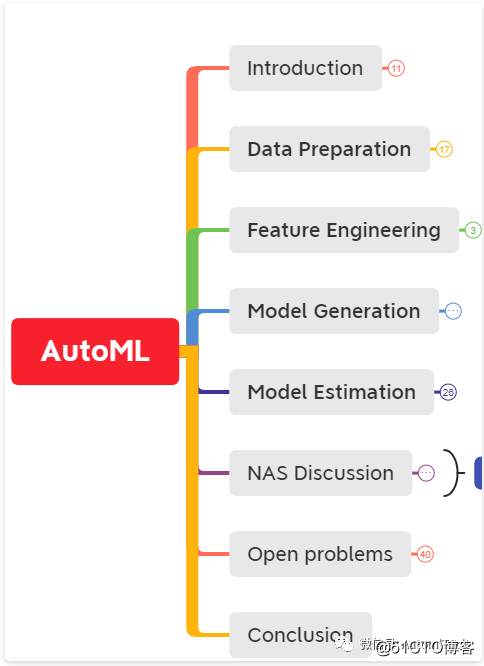Click the NAS Discussion ellipsis circle
Viewport: 484px width, 666px height.
coord(426,473)
